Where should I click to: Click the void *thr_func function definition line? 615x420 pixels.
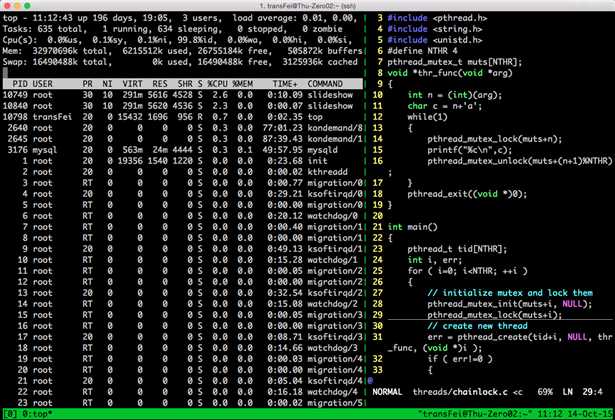click(x=450, y=73)
